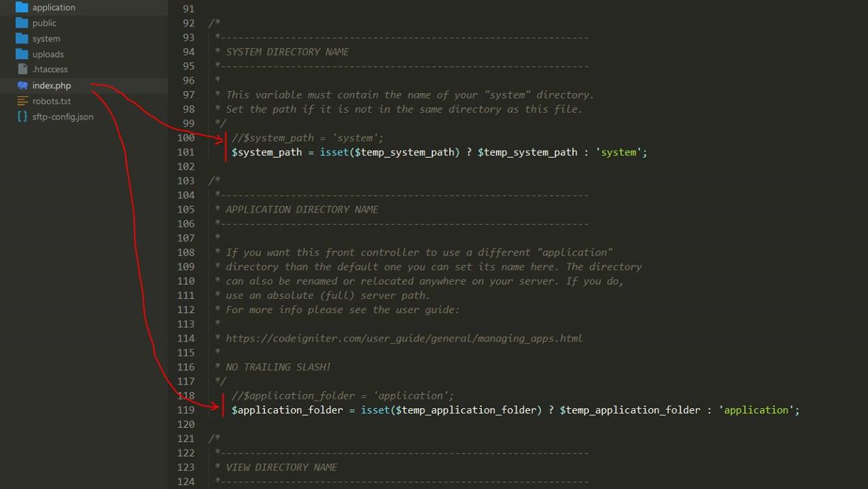Click the .htaccess file icon

pyautogui.click(x=22, y=69)
